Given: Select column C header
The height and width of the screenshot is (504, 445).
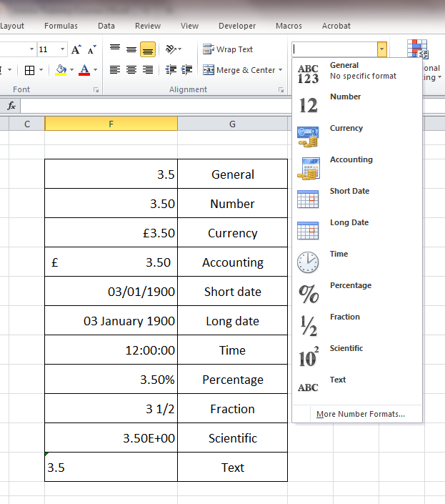Looking at the screenshot, I should point(27,124).
